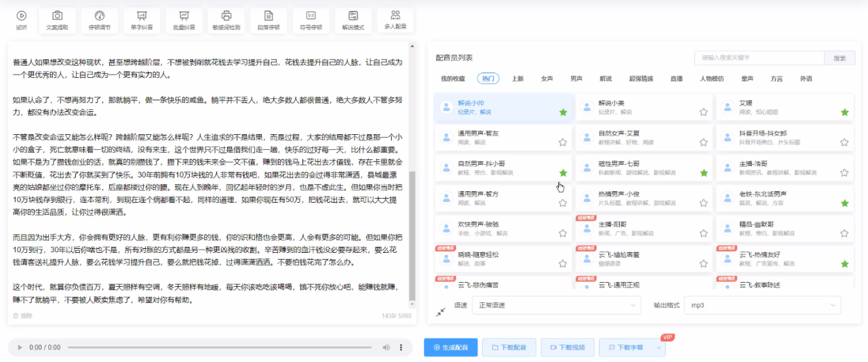Switch to the 方言 dialect tab
868x362 pixels.
776,79
